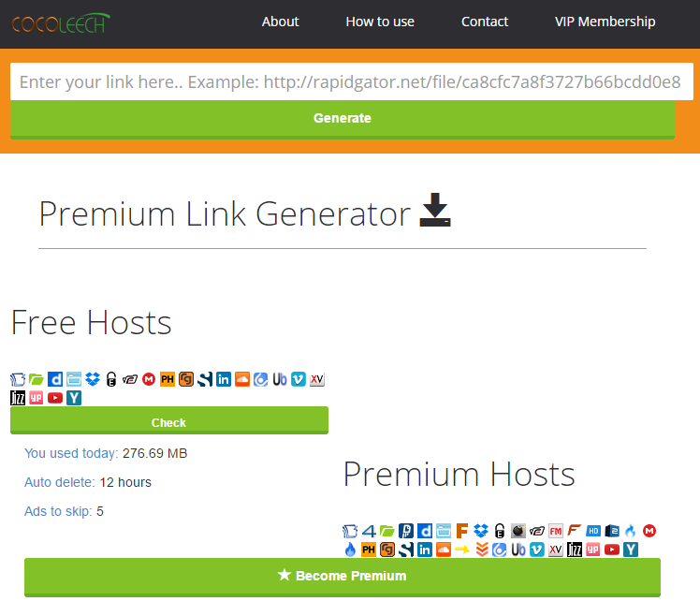This screenshot has height=616, width=700.
Task: Click the 'FM' icon in Premium Hosts
Action: coord(556,531)
